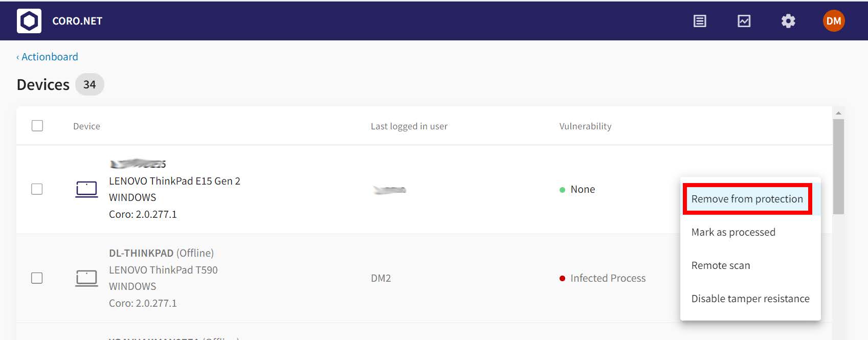The height and width of the screenshot is (340, 868).
Task: Click the Device column header
Action: point(86,126)
